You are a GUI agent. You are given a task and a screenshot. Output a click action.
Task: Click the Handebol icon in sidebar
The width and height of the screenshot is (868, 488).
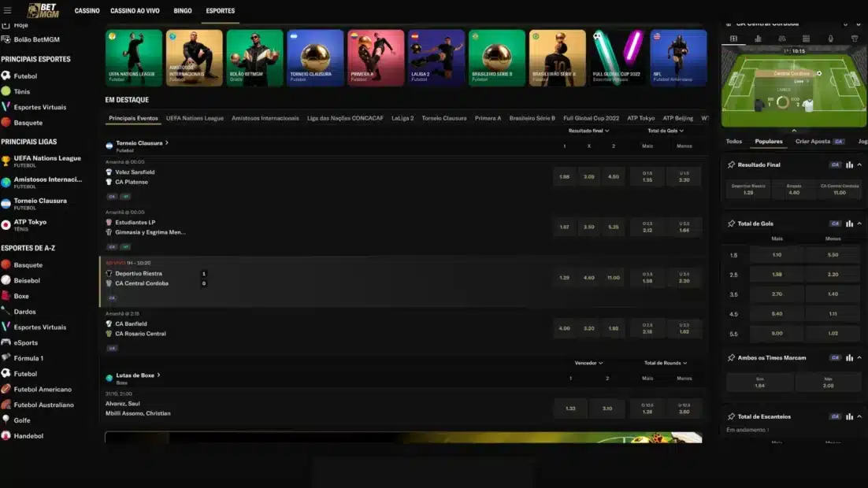click(6, 435)
